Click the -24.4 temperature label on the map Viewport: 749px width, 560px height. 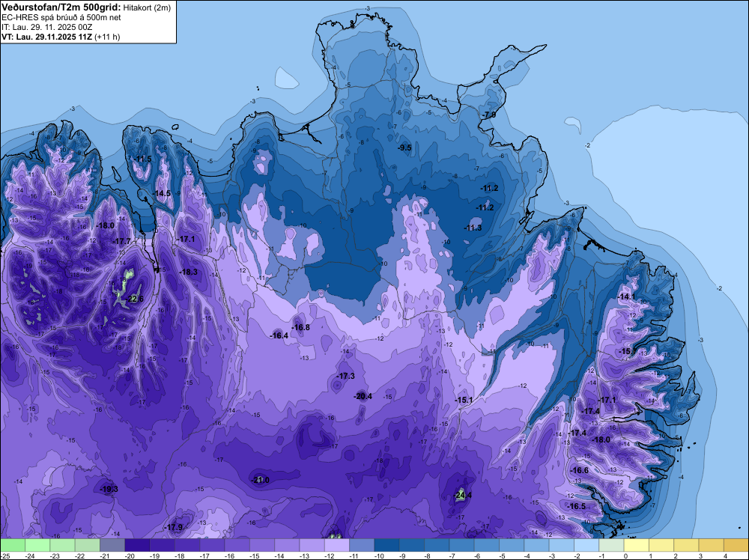(464, 496)
